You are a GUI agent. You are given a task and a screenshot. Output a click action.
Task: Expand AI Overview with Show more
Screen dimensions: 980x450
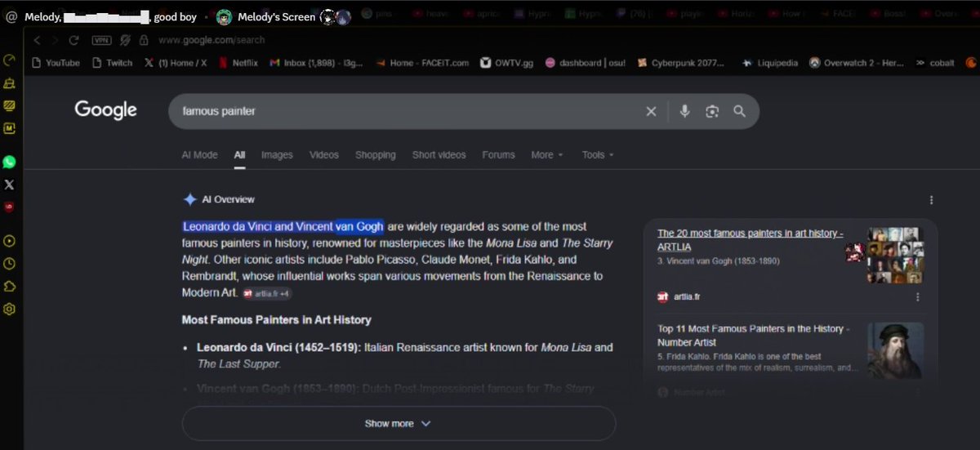coord(399,424)
